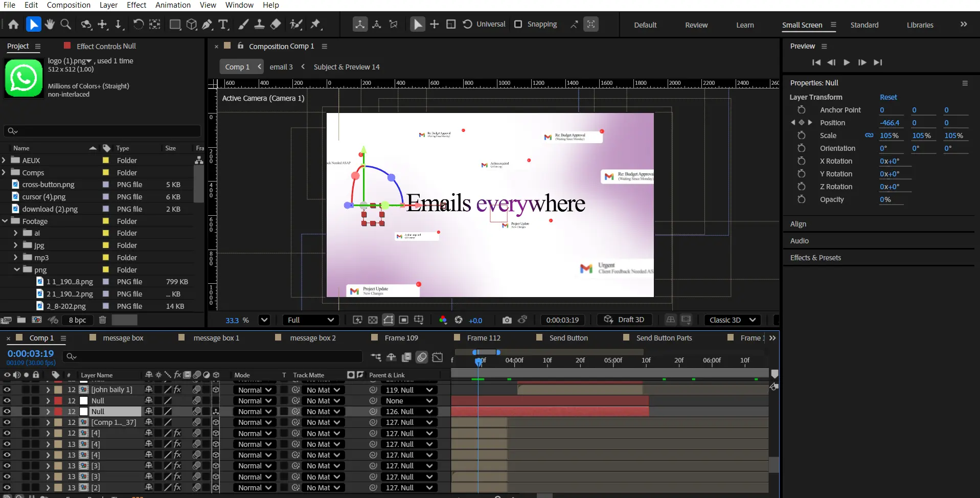980x498 pixels.
Task: Open the Composition menu
Action: point(69,5)
